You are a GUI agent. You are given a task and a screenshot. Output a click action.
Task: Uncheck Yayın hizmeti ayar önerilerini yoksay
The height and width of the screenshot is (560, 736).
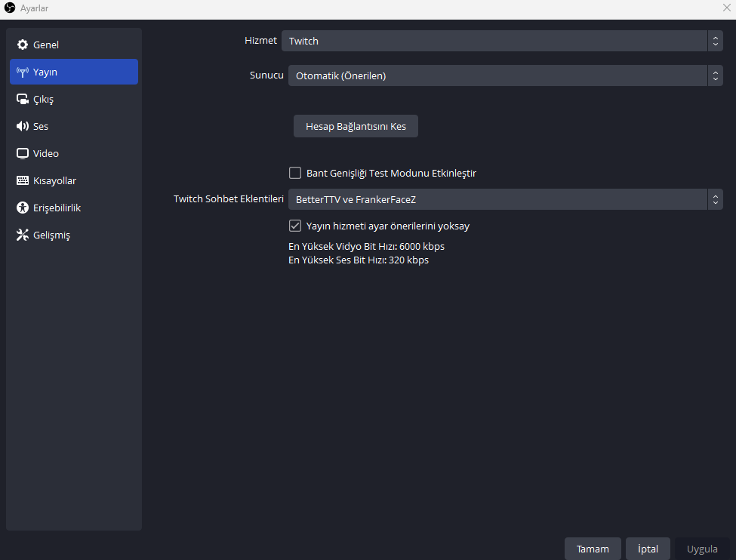[294, 226]
